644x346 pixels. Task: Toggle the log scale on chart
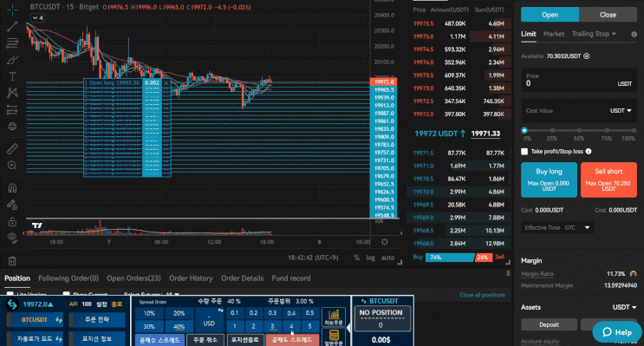pyautogui.click(x=370, y=258)
